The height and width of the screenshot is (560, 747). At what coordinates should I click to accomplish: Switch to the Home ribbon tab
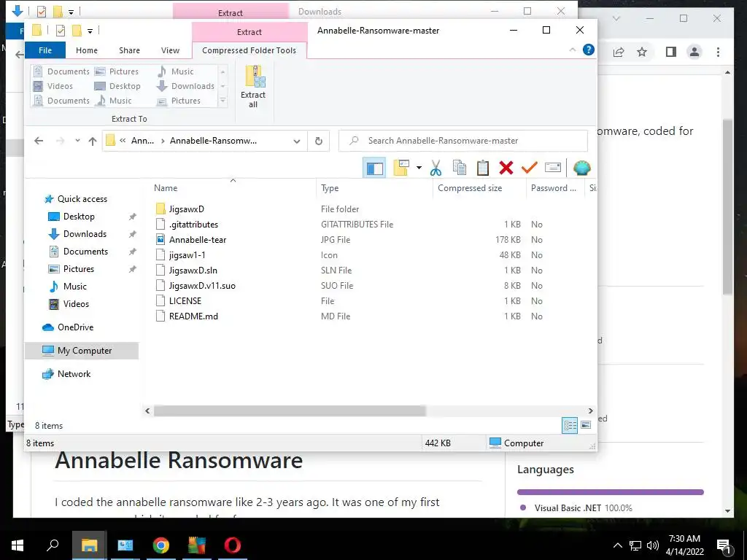(x=87, y=50)
